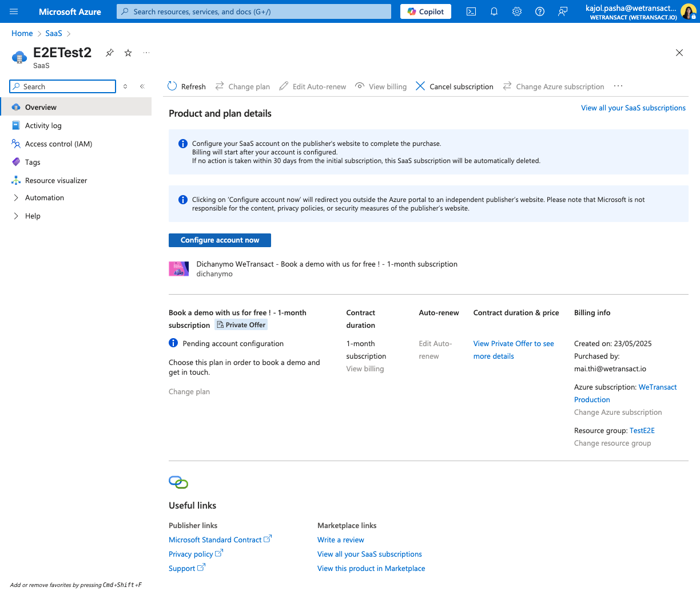
Task: Click the useful links chain icon
Action: (x=178, y=482)
